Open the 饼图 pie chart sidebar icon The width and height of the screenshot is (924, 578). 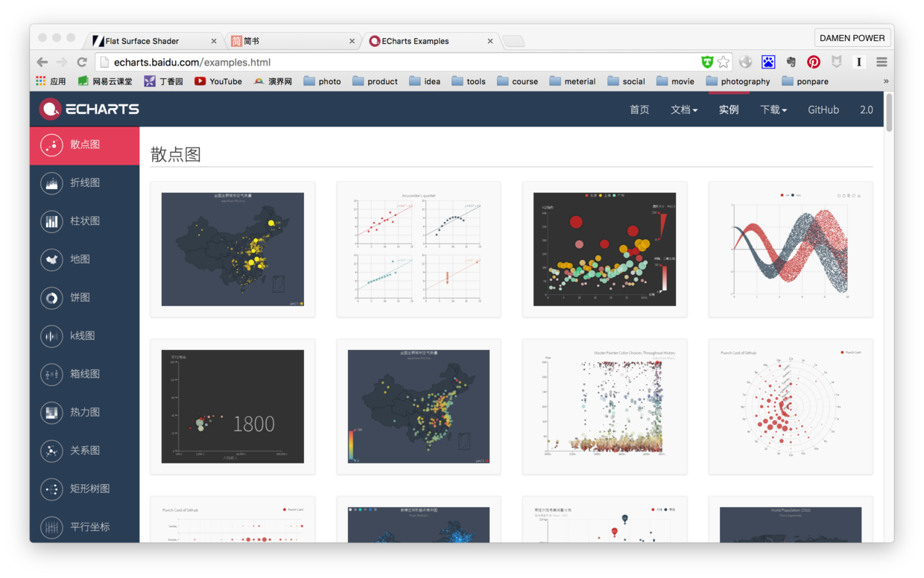[51, 298]
